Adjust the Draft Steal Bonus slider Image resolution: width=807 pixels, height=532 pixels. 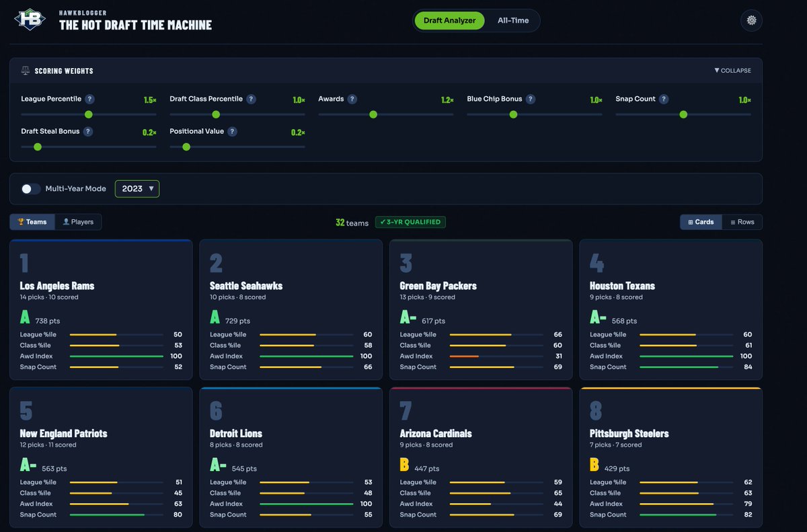point(89,147)
